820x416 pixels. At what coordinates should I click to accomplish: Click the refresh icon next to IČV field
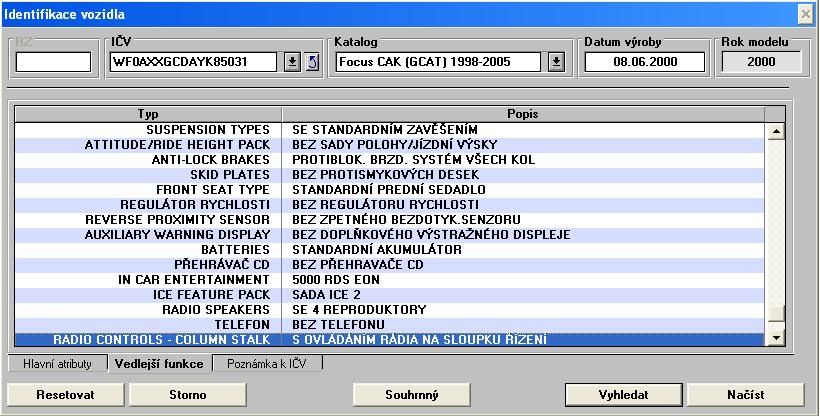[311, 62]
